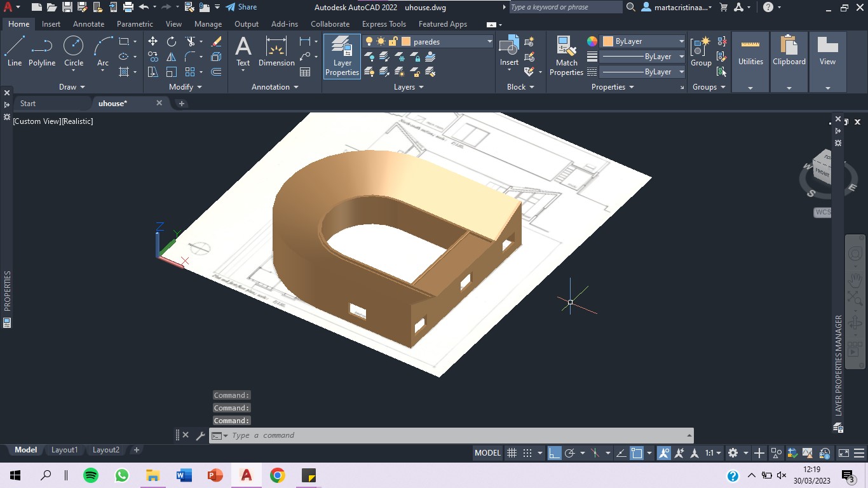Activate the Rotate tool
868x488 pixels.
pos(172,41)
